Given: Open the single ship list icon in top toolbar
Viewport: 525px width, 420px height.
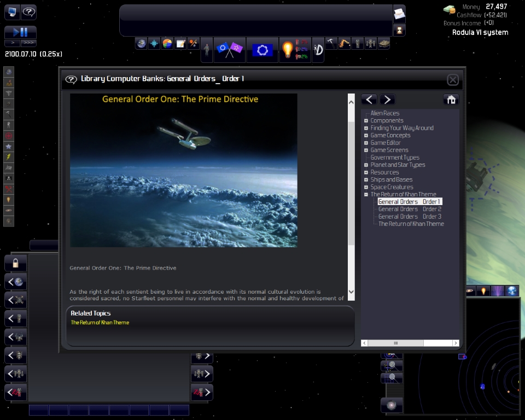Looking at the screenshot, I should coord(358,44).
